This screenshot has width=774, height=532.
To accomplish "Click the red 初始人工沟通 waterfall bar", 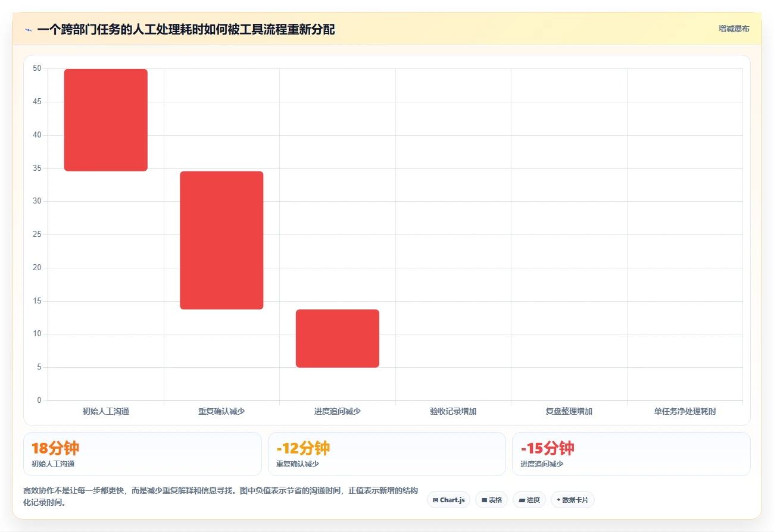I will pos(106,120).
